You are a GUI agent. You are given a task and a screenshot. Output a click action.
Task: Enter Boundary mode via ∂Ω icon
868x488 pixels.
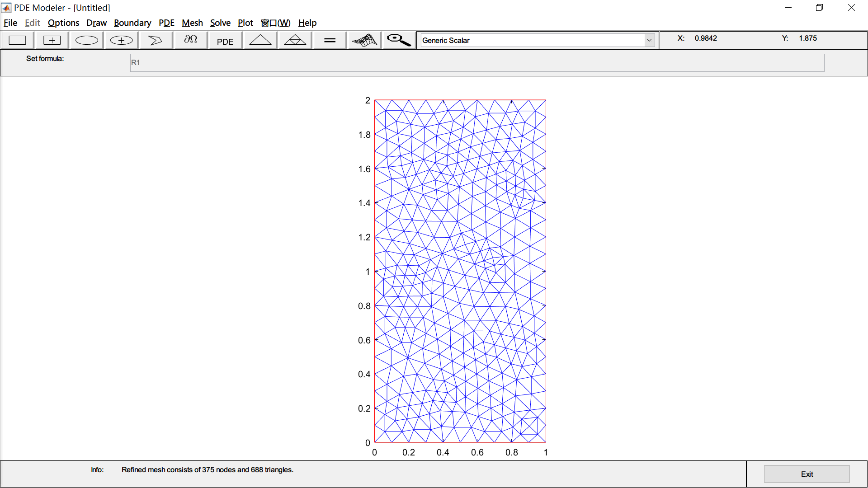click(x=190, y=40)
